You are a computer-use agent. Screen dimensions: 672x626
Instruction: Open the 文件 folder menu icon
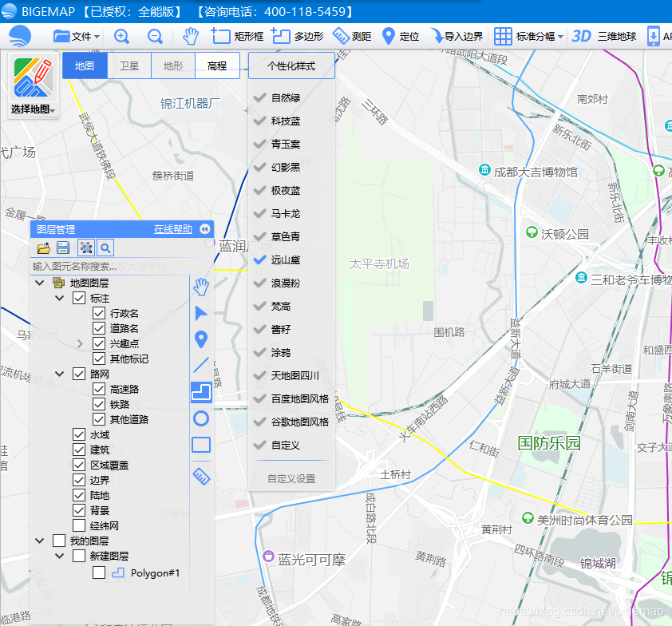click(61, 36)
